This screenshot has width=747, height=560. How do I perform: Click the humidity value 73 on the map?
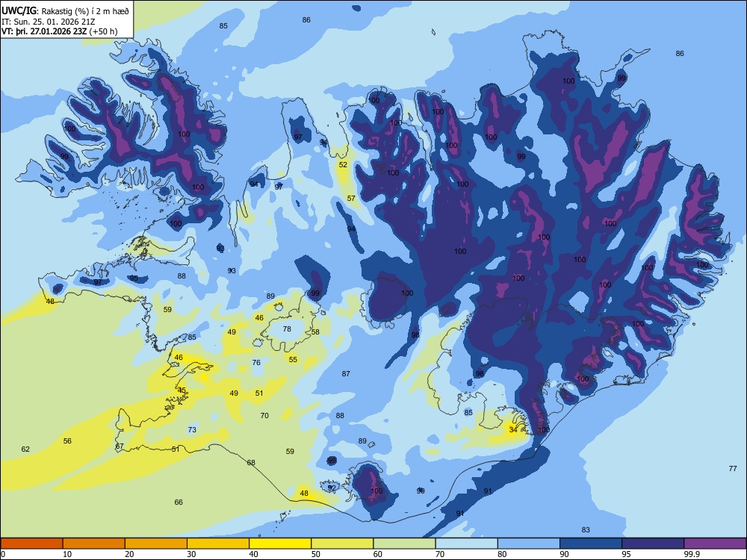pos(192,429)
